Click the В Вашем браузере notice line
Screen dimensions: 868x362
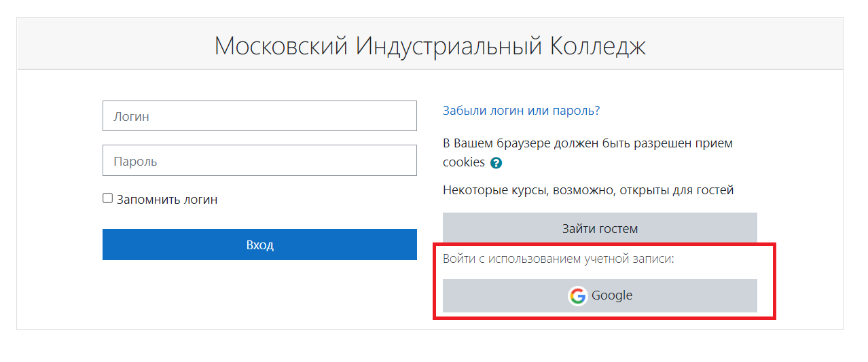tap(588, 143)
